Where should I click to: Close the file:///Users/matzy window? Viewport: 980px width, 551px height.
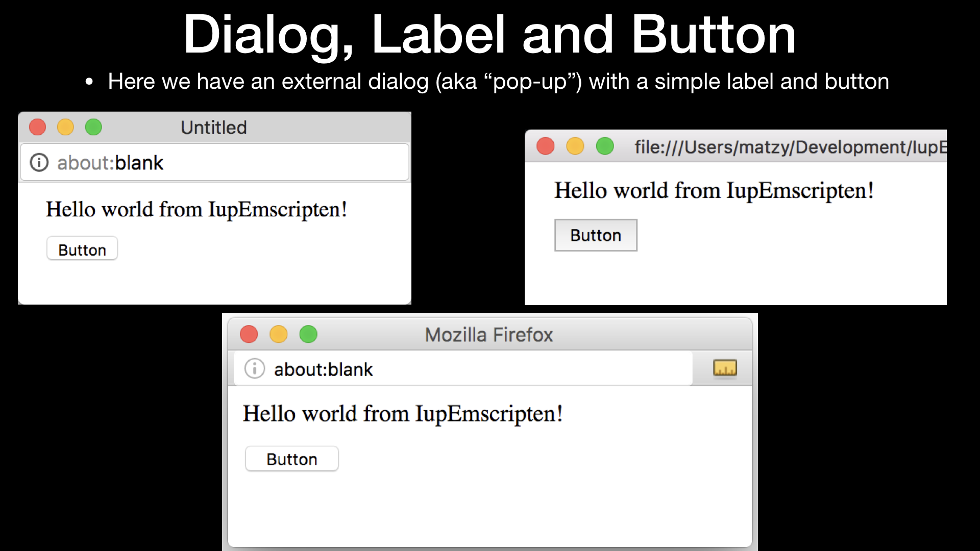(546, 146)
